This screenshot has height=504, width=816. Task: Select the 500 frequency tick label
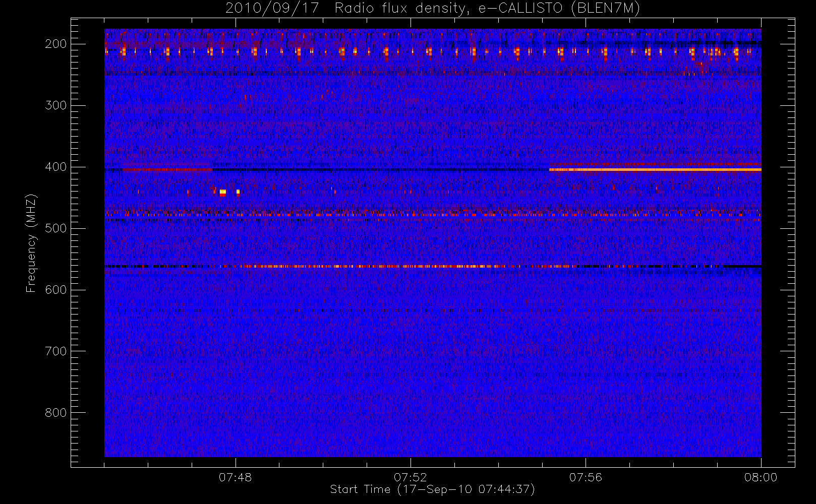tap(56, 228)
